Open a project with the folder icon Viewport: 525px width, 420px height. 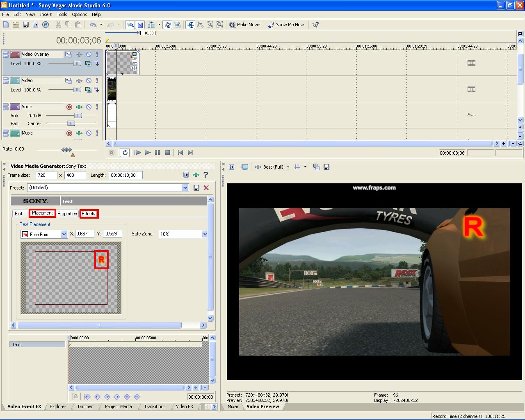coord(16,25)
